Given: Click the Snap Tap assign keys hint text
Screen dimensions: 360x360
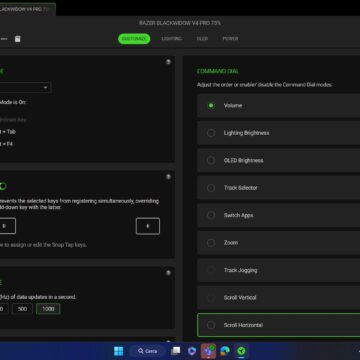Looking at the screenshot, I should point(43,245).
